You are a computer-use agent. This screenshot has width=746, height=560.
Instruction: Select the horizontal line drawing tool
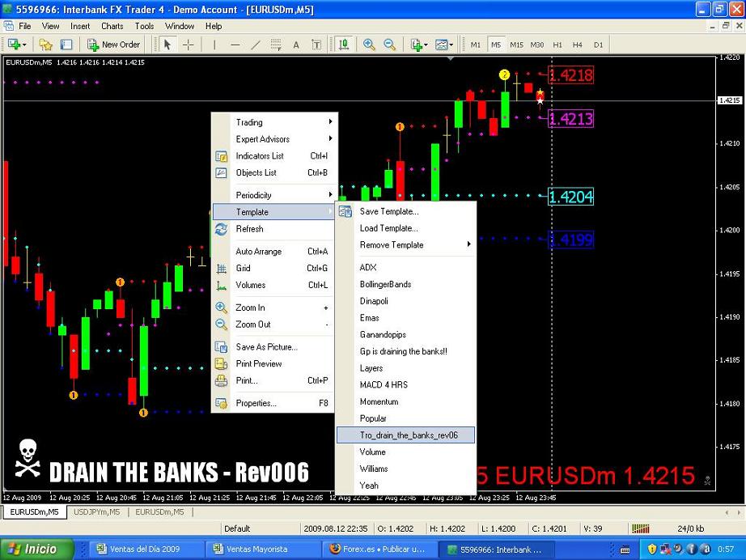tap(235, 45)
